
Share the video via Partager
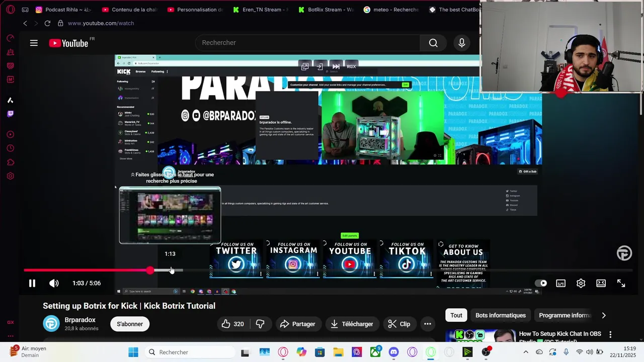[x=297, y=324]
